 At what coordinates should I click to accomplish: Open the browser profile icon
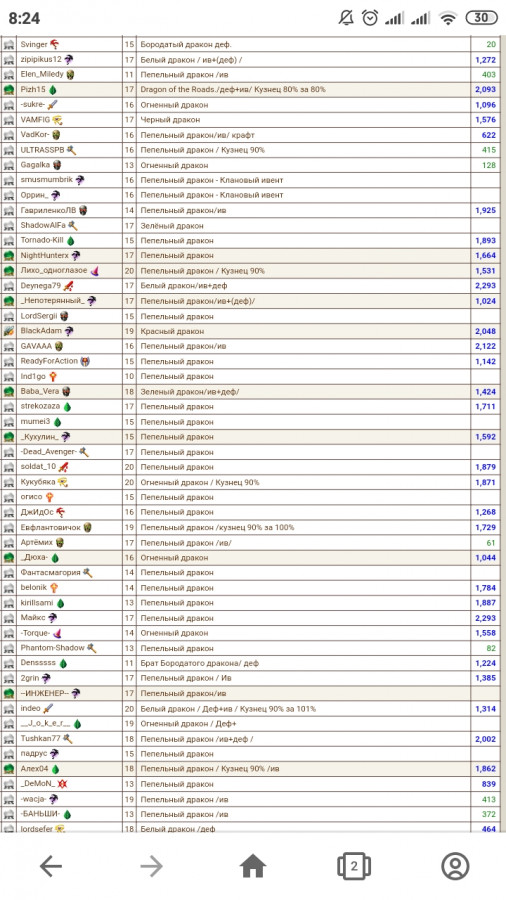click(x=455, y=866)
